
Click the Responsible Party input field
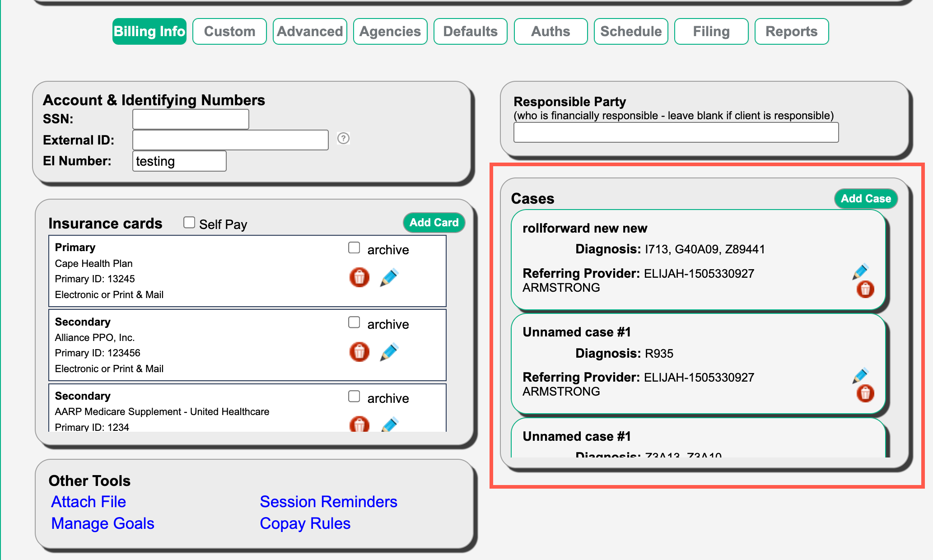point(676,132)
